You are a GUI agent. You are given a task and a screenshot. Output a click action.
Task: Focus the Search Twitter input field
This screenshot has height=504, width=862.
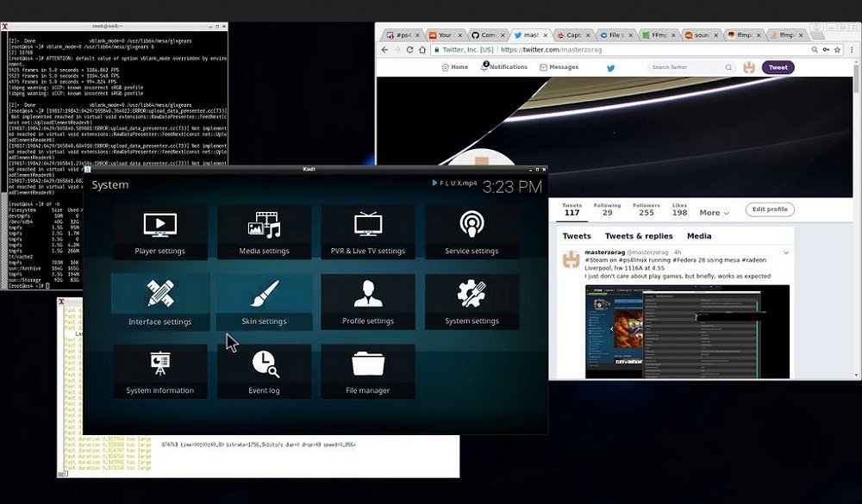(x=691, y=67)
